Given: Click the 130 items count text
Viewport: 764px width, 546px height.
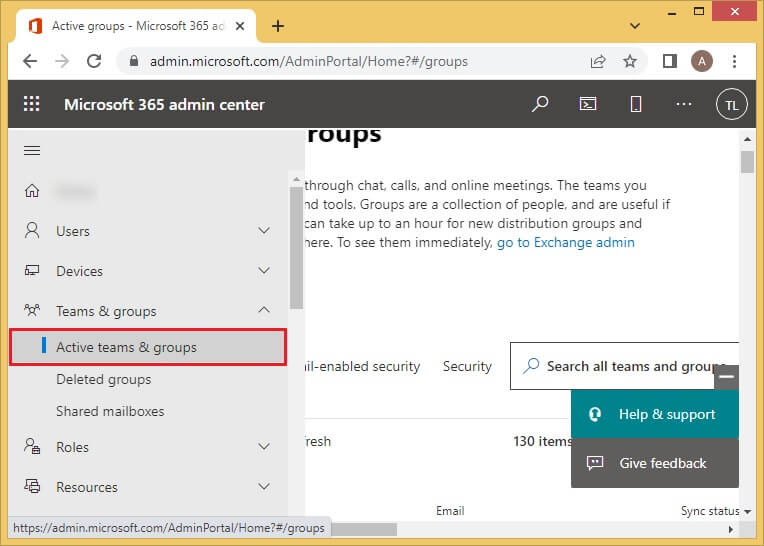Looking at the screenshot, I should point(542,441).
